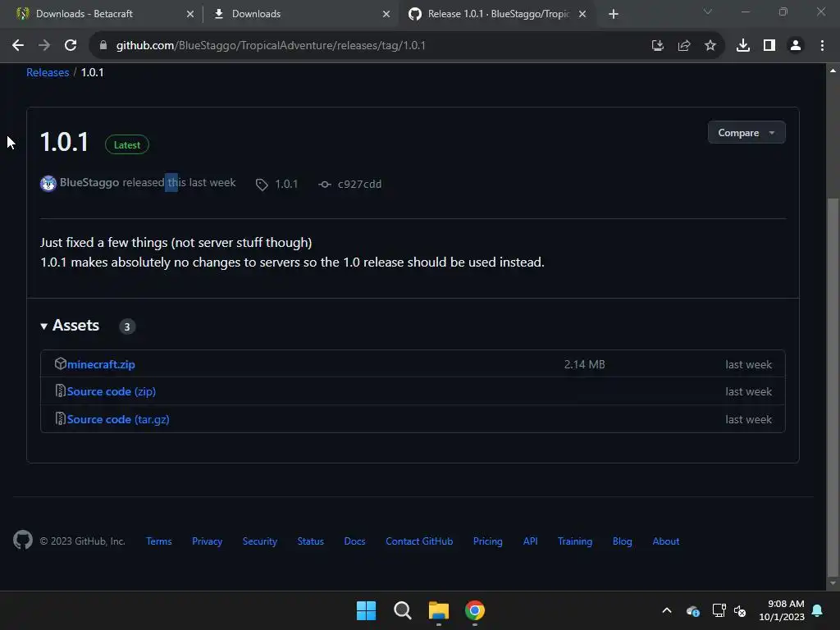
Task: Click the tag icon for 1.0.1
Action: tap(262, 185)
